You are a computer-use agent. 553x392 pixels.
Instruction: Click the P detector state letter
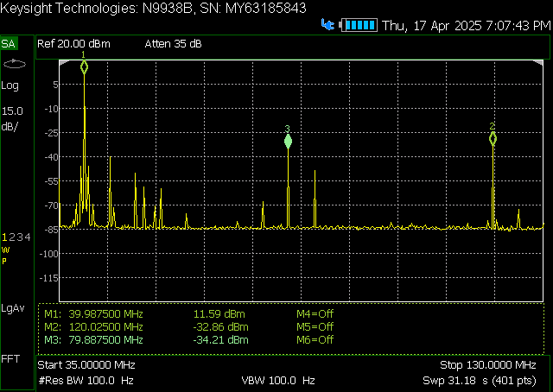(x=4, y=262)
